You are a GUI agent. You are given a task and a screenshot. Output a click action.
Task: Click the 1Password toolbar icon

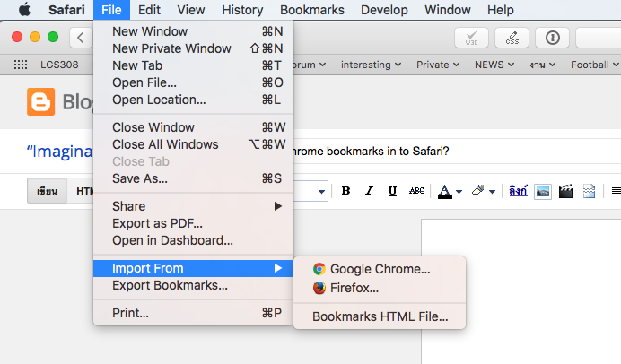552,39
